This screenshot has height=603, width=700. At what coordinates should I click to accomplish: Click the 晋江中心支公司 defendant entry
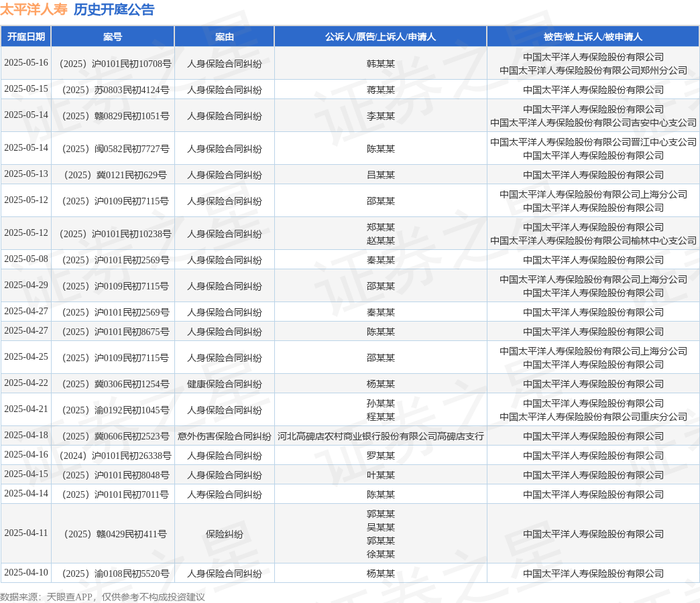[593, 142]
